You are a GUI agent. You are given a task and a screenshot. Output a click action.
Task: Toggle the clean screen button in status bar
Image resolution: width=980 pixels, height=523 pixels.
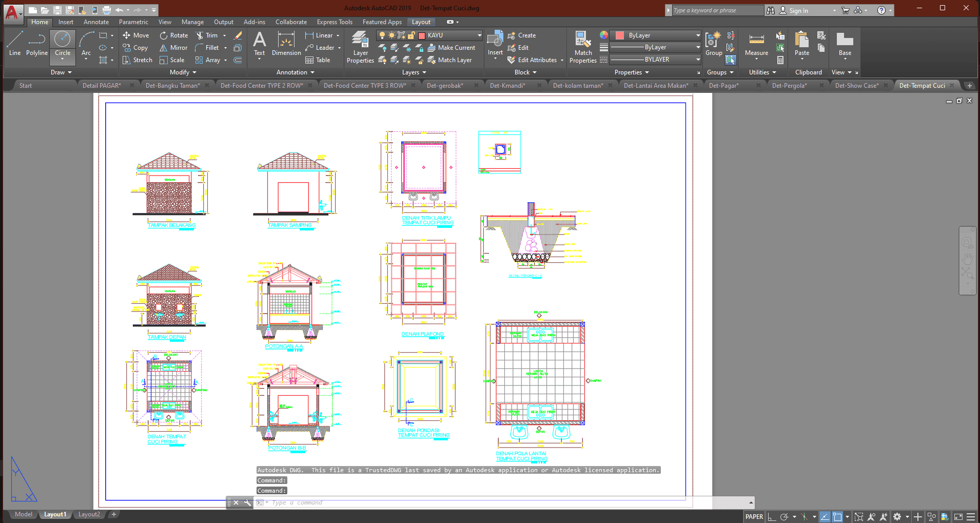[x=958, y=517]
